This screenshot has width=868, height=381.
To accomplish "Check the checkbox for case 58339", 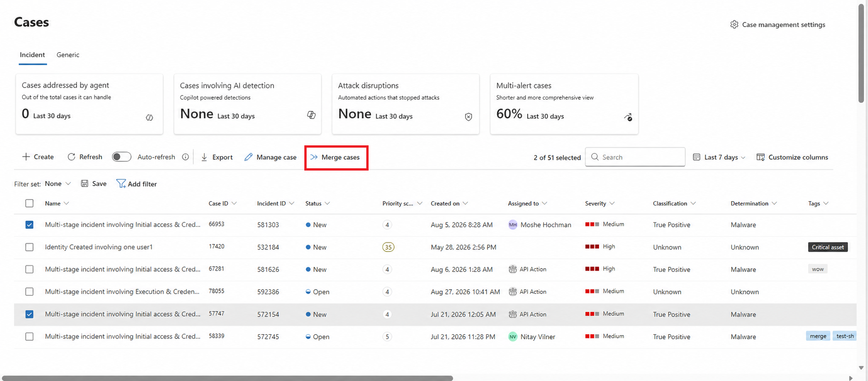I will 29,337.
